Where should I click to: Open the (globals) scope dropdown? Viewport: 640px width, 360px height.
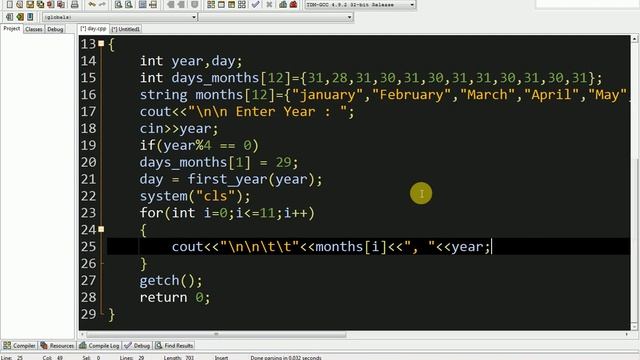(120, 17)
